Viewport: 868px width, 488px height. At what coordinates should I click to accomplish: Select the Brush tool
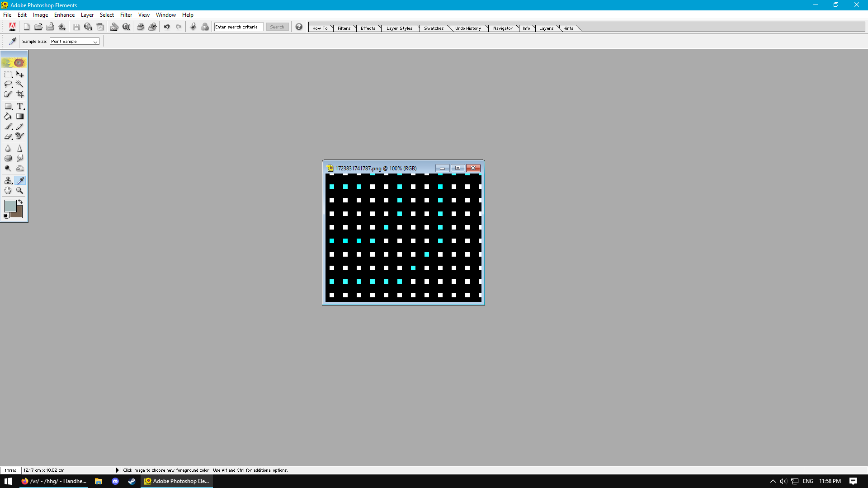pos(8,127)
